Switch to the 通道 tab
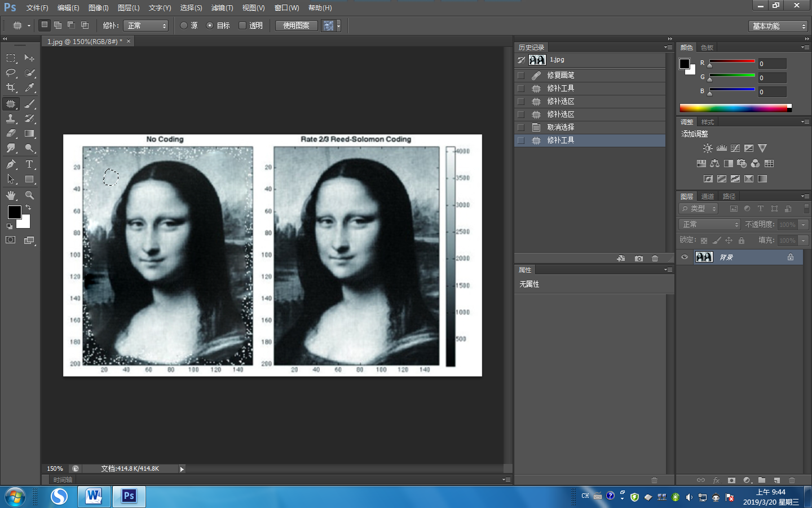Screen dimensions: 812x508 708,196
